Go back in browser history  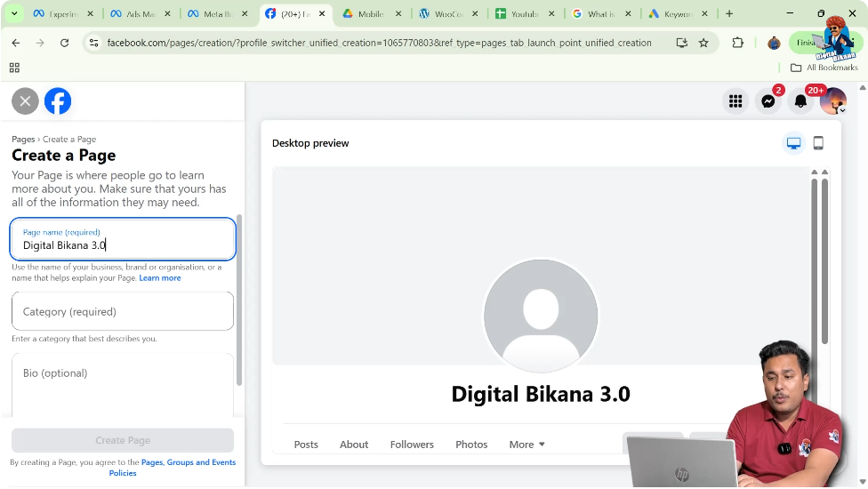click(15, 43)
